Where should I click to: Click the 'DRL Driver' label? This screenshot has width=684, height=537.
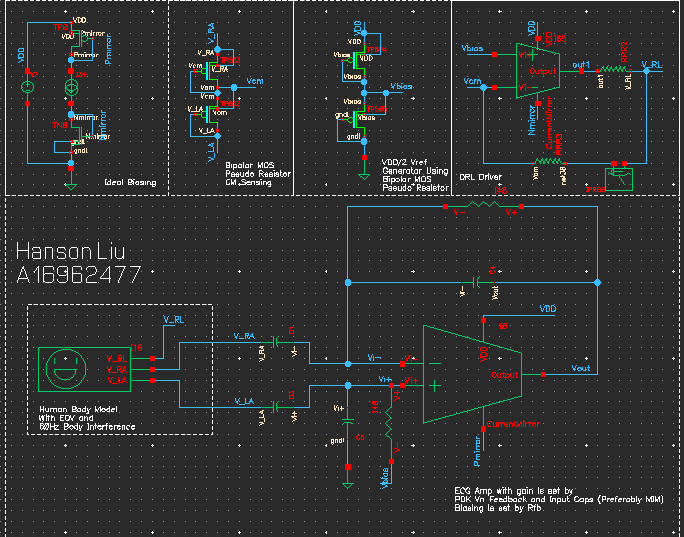481,177
